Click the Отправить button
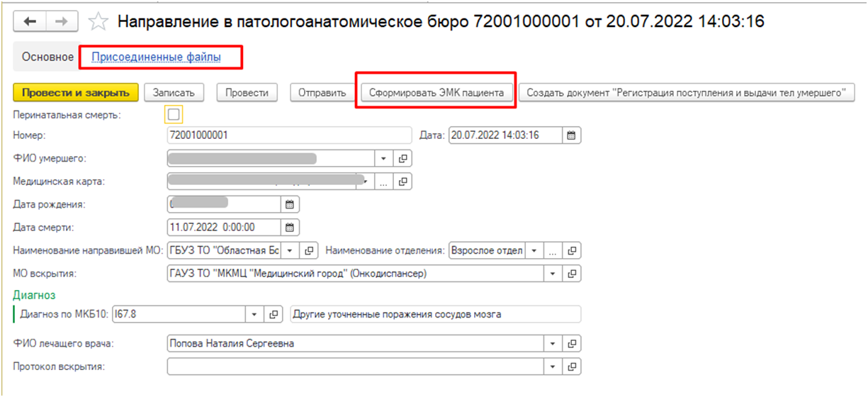Image resolution: width=868 pixels, height=397 pixels. point(322,92)
